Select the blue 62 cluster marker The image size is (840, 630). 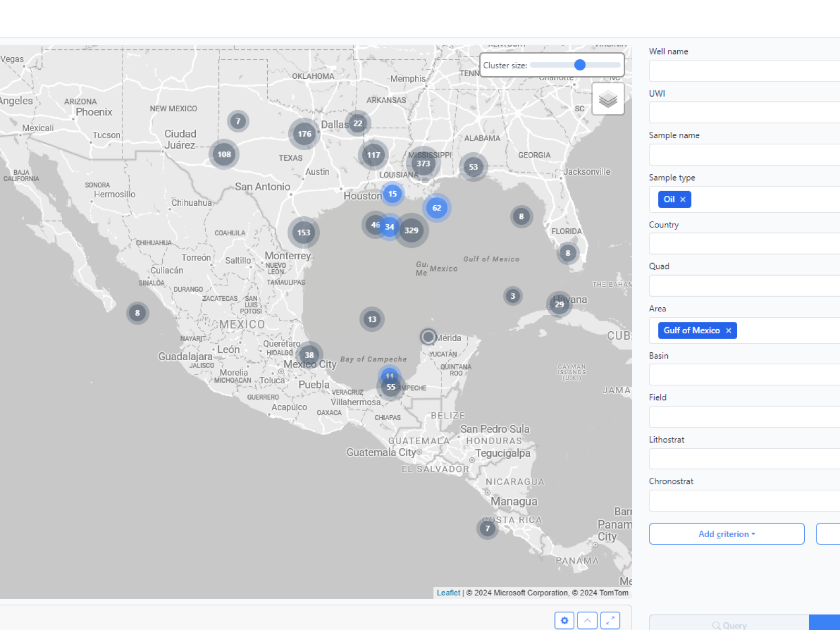pyautogui.click(x=437, y=208)
